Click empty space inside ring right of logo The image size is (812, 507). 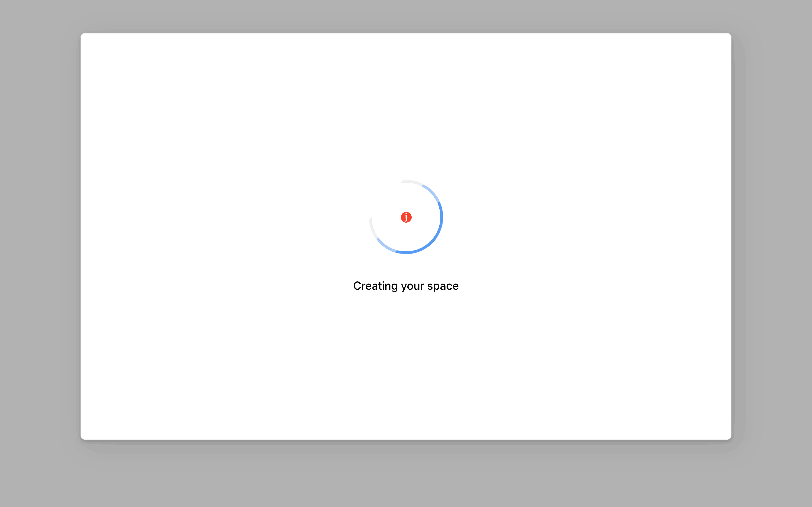(425, 217)
